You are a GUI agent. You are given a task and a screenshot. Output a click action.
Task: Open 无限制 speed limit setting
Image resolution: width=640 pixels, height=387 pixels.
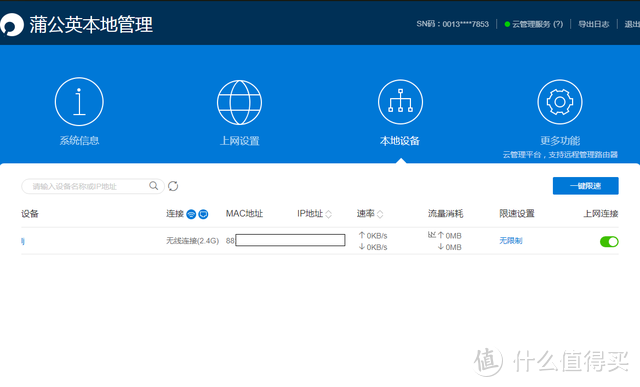click(511, 240)
